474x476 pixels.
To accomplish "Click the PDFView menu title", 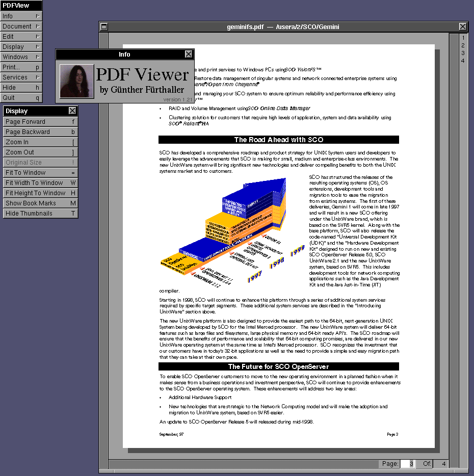I will [x=21, y=6].
